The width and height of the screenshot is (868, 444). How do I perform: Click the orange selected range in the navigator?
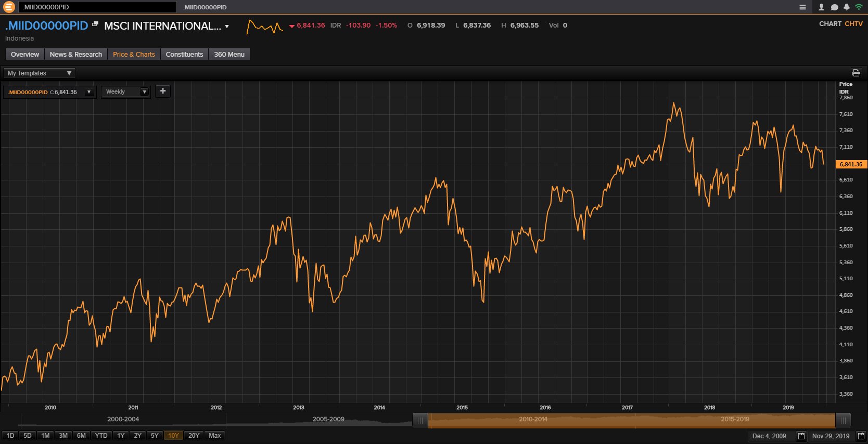point(632,421)
